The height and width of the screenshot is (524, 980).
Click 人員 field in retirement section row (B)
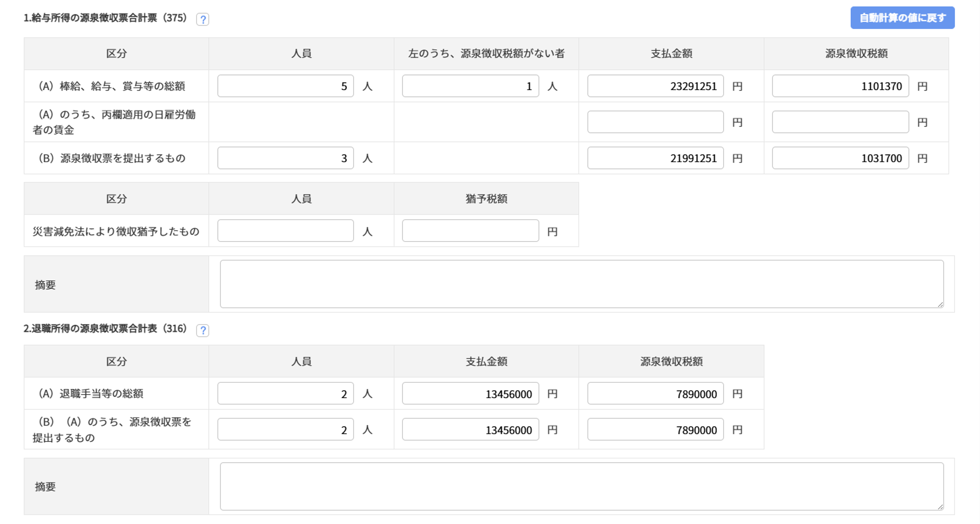point(285,429)
